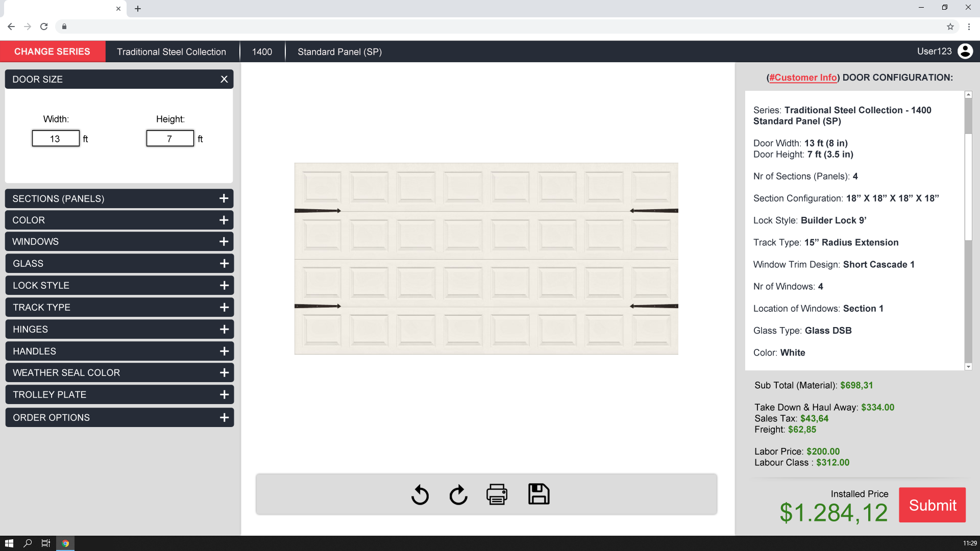Click the undo arrow icon
This screenshot has width=980, height=551.
(420, 494)
